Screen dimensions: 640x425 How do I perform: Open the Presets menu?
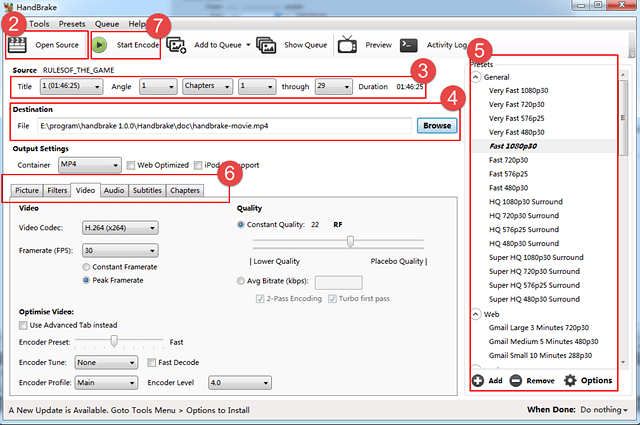tap(72, 24)
